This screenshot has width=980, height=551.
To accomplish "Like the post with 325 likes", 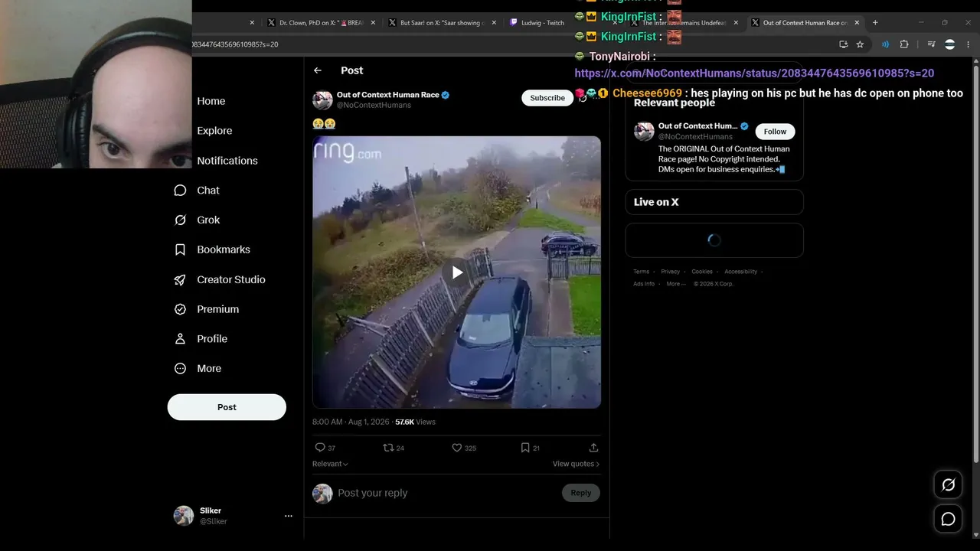I will 456,448.
